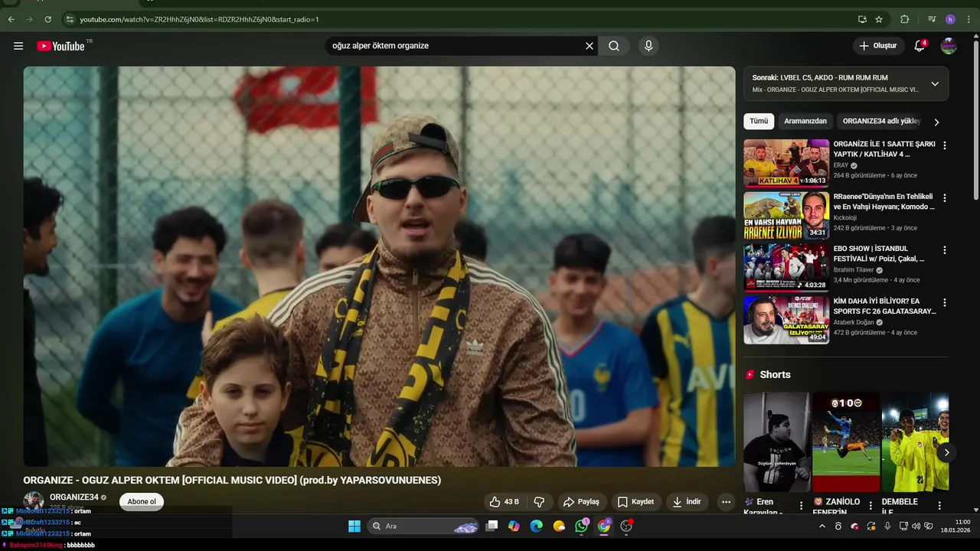Open the RRaenee Komodo video title

tap(884, 202)
